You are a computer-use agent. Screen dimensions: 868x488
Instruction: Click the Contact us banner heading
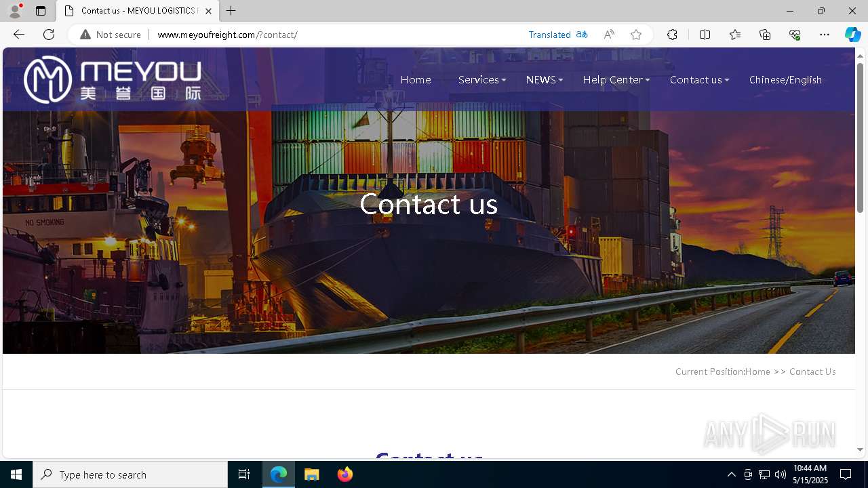[429, 204]
